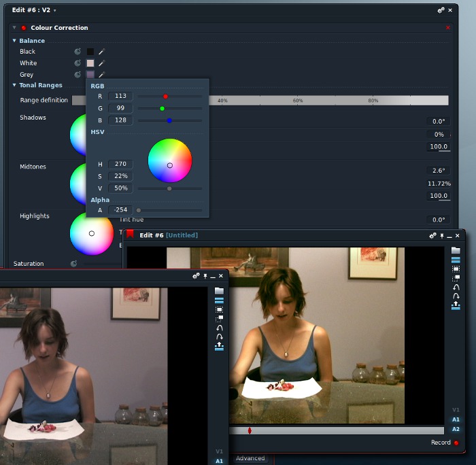Click the Grey balance eyedropper
The image size is (476, 465).
coord(102,75)
